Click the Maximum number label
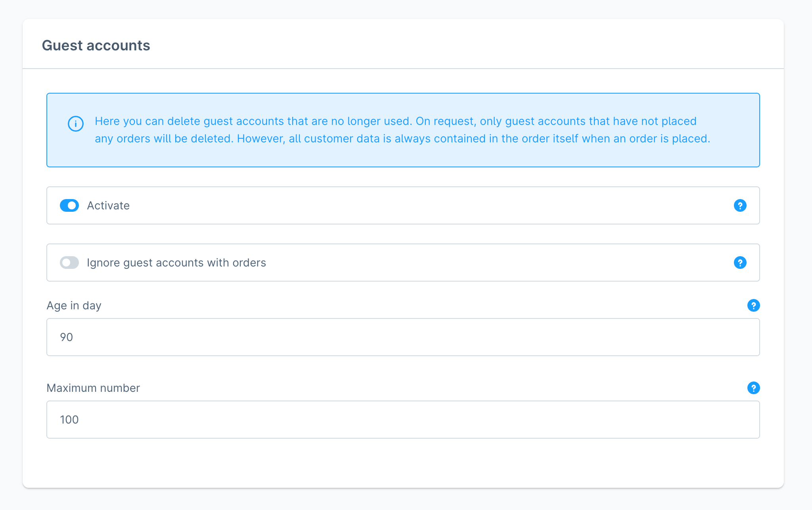812x510 pixels. coord(93,388)
